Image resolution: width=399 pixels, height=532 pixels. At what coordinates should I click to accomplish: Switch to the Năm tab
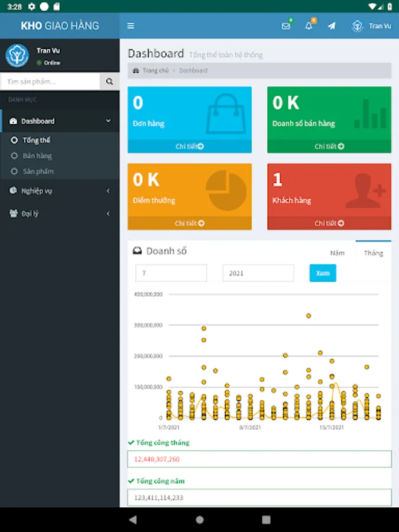(x=338, y=253)
